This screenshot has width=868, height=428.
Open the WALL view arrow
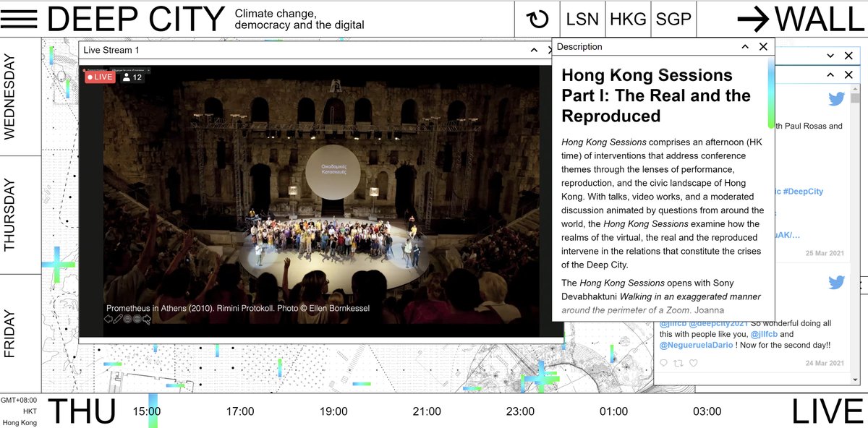754,20
